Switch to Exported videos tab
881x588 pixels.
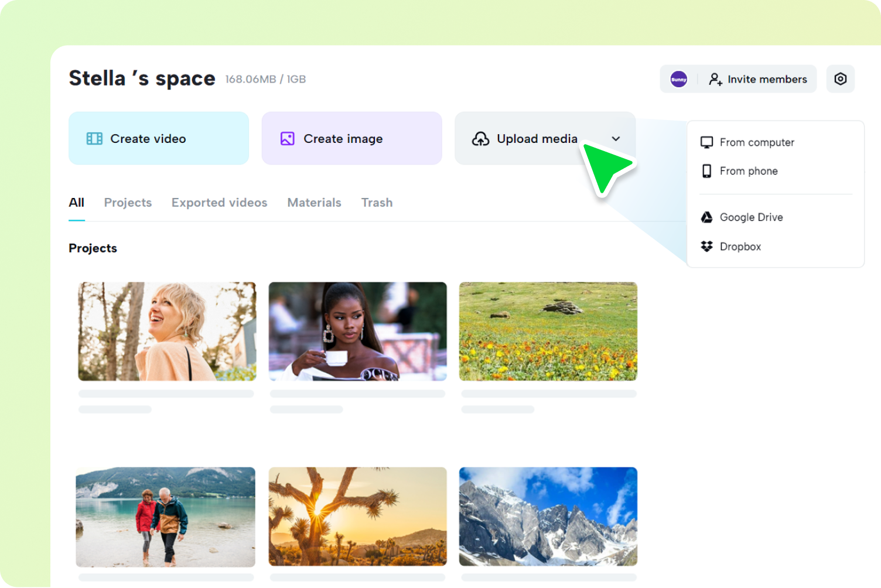[x=220, y=203]
